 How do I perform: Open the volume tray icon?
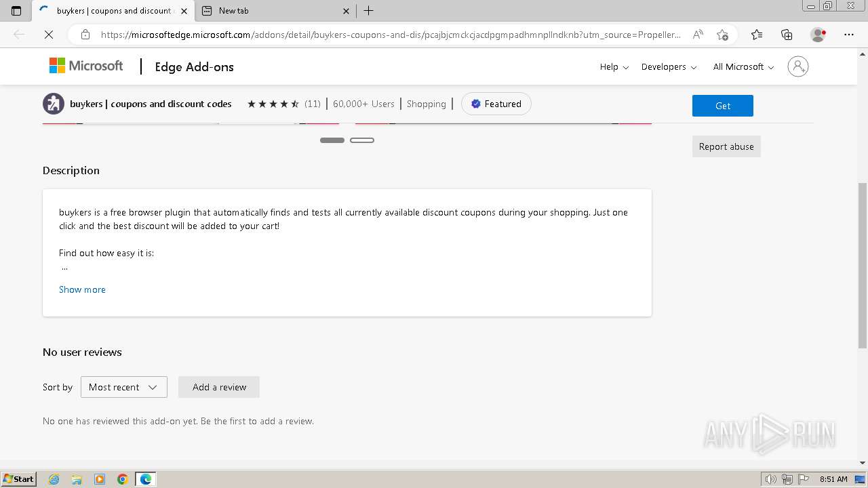point(771,479)
